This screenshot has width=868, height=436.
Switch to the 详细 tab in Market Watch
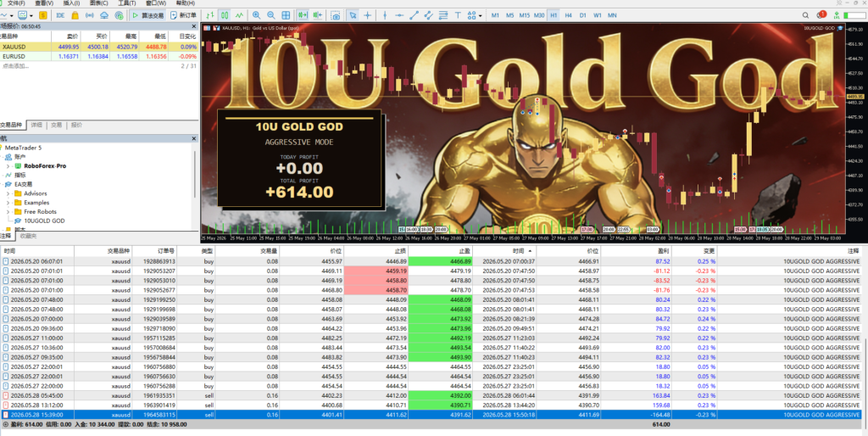point(36,126)
